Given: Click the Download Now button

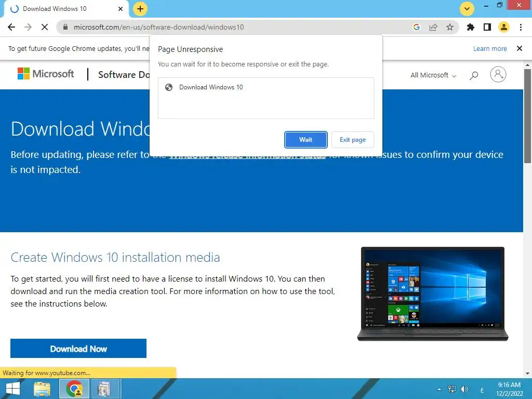Looking at the screenshot, I should 78,349.
